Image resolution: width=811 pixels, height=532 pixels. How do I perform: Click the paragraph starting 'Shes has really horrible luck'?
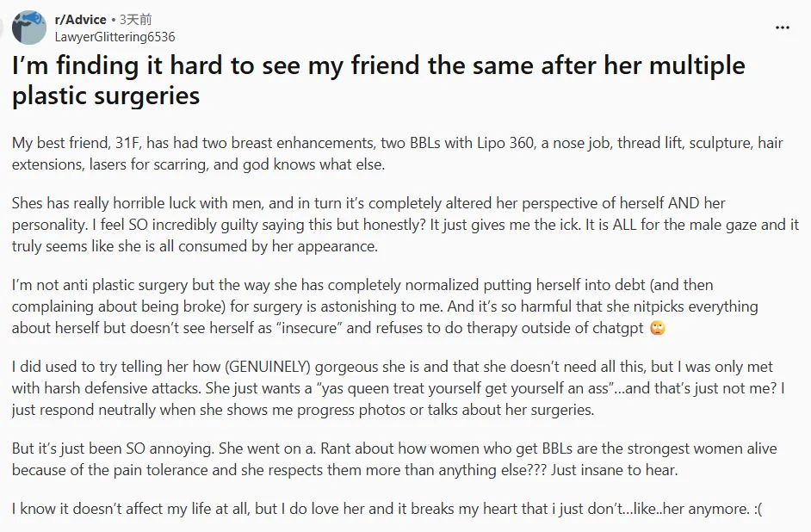(x=405, y=225)
